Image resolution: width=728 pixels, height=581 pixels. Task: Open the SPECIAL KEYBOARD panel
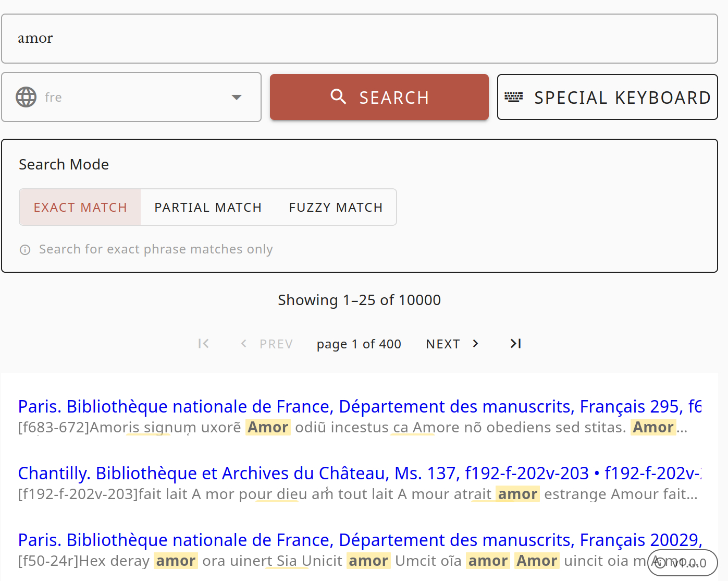pos(607,97)
